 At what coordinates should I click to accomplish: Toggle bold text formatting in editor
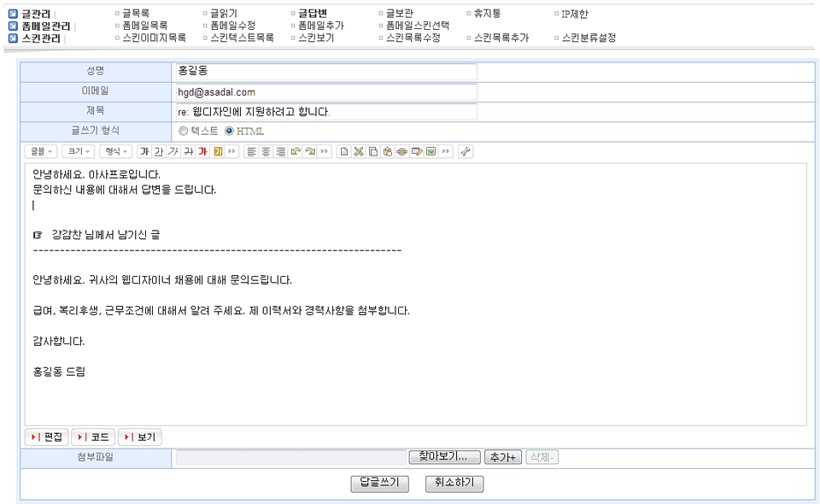coord(143,152)
